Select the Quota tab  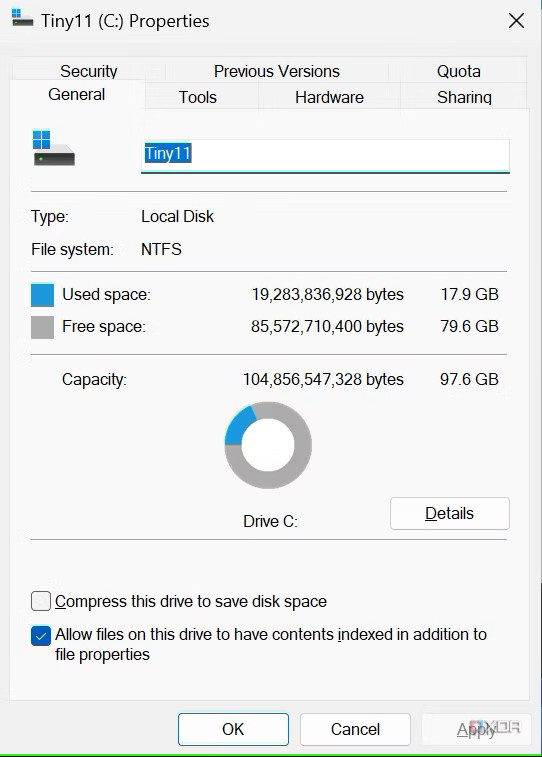[459, 71]
